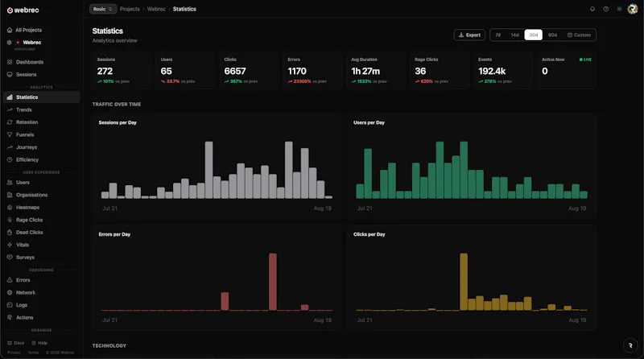Image resolution: width=644 pixels, height=359 pixels.
Task: Open the help question-mark icon in top bar
Action: click(606, 9)
